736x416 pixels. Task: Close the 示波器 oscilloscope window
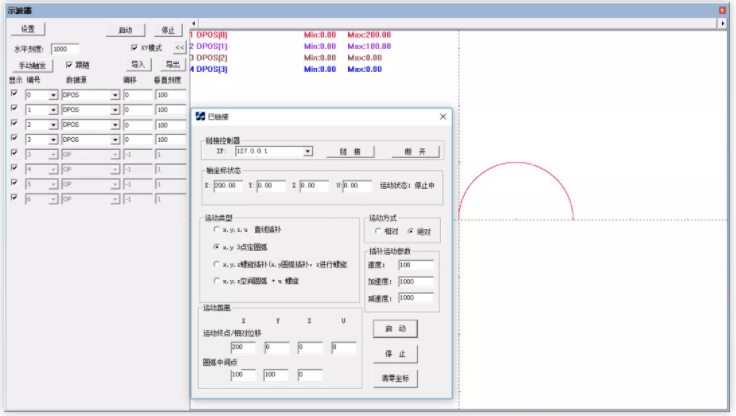tap(722, 10)
